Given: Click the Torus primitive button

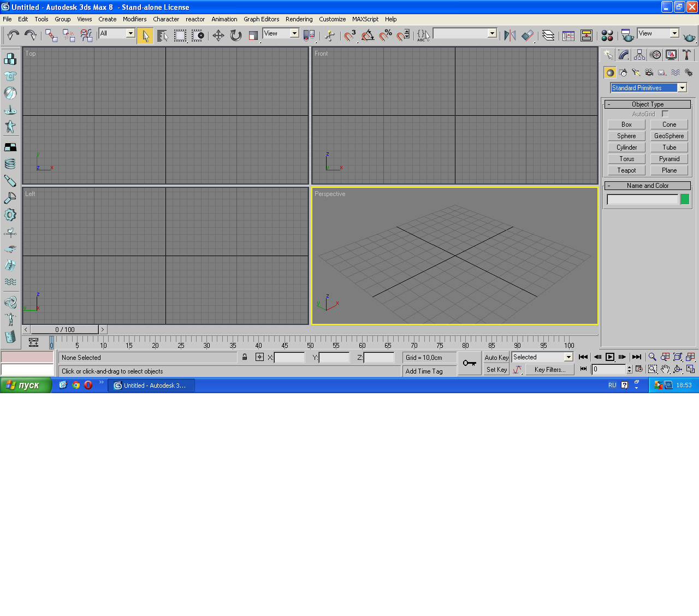Looking at the screenshot, I should [626, 159].
